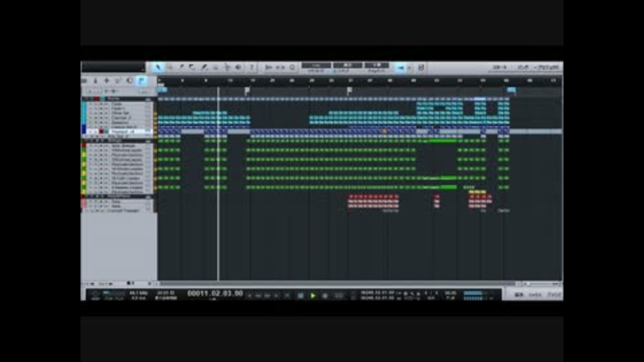Click the horizontal scrollbar below the arrangement
Viewport: 644px width, 362px height.
337,284
